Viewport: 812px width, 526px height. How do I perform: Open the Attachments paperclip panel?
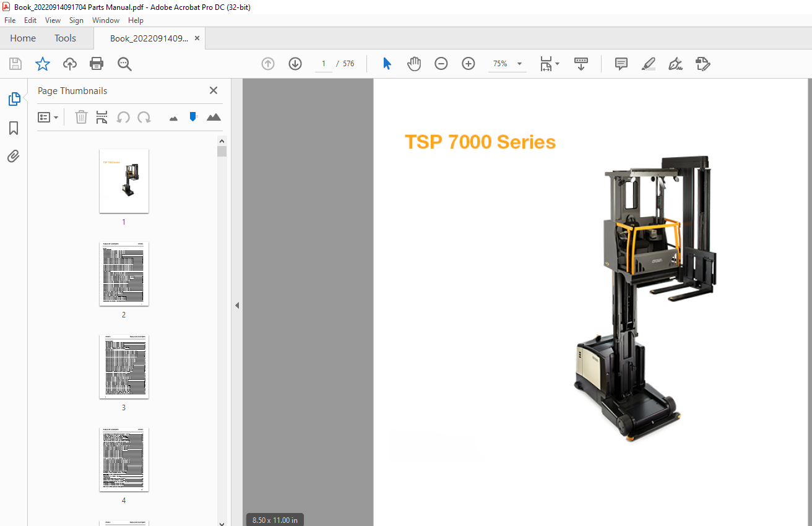pyautogui.click(x=14, y=156)
